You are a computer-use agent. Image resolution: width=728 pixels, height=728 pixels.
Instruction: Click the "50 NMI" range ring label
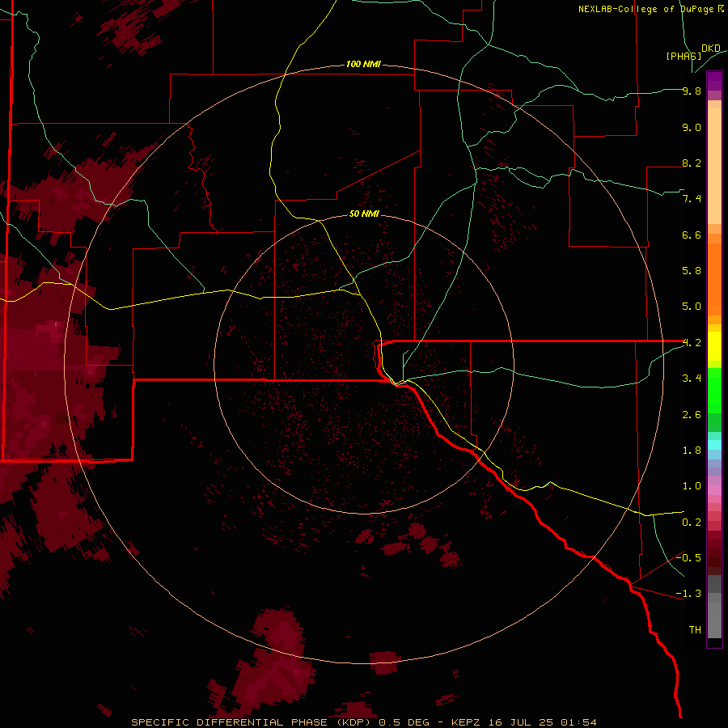click(364, 214)
